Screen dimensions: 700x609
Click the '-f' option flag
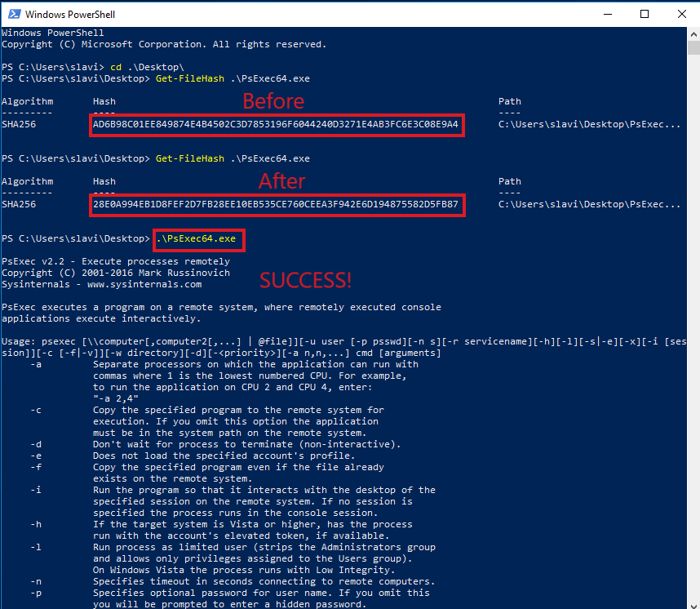point(36,467)
